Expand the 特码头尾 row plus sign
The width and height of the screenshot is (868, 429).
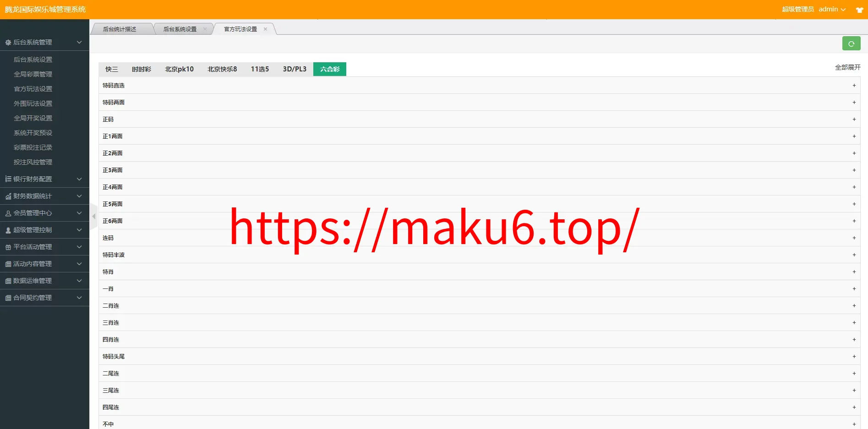[854, 356]
